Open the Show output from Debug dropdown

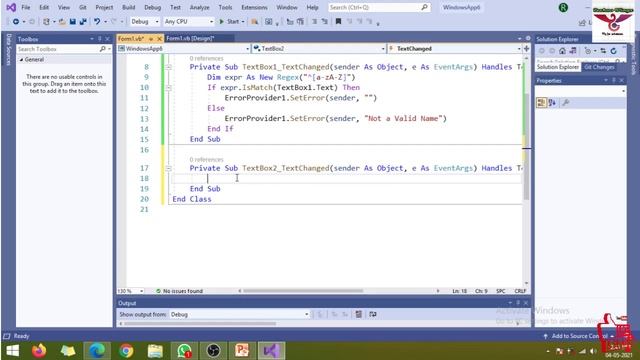tap(239, 314)
